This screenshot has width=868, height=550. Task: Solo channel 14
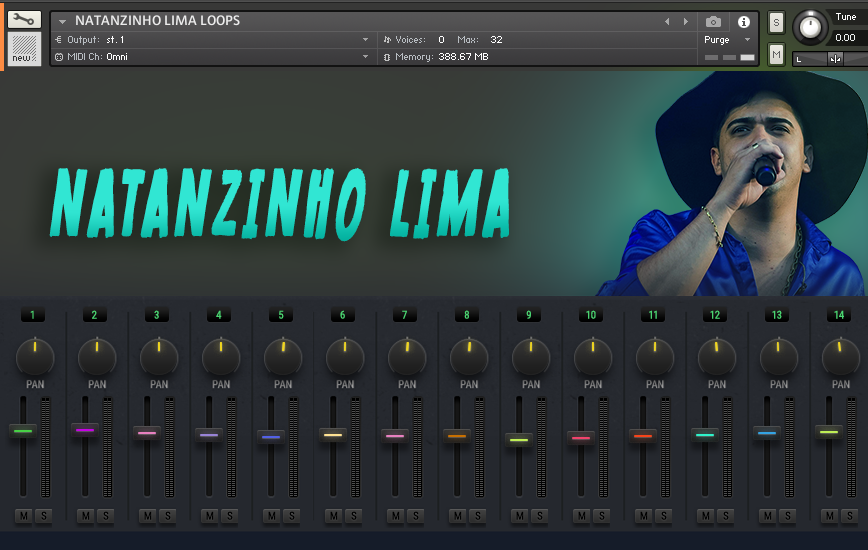tap(850, 516)
